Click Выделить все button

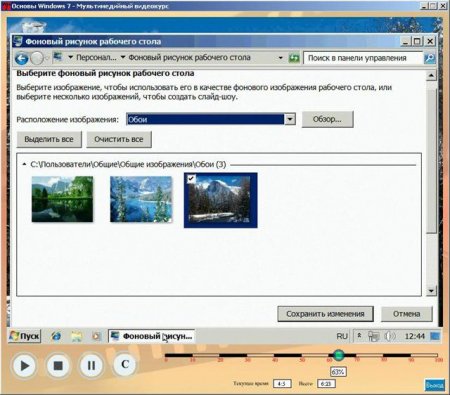tap(49, 139)
